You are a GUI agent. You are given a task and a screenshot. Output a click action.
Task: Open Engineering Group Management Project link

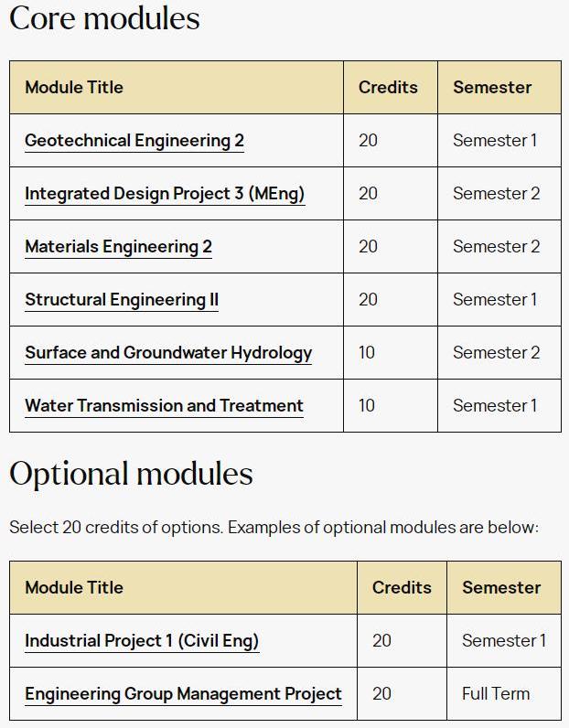pos(184,694)
